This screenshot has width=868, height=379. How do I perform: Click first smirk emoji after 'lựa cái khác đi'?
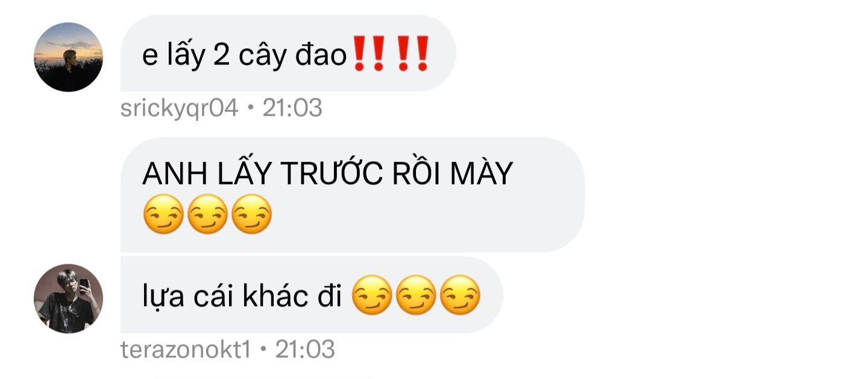(371, 296)
